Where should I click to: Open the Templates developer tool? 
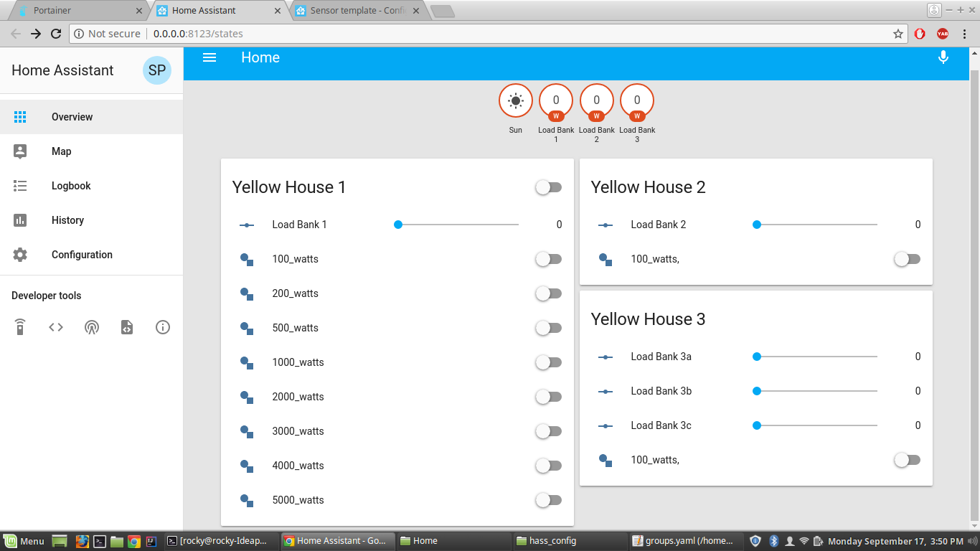click(126, 327)
